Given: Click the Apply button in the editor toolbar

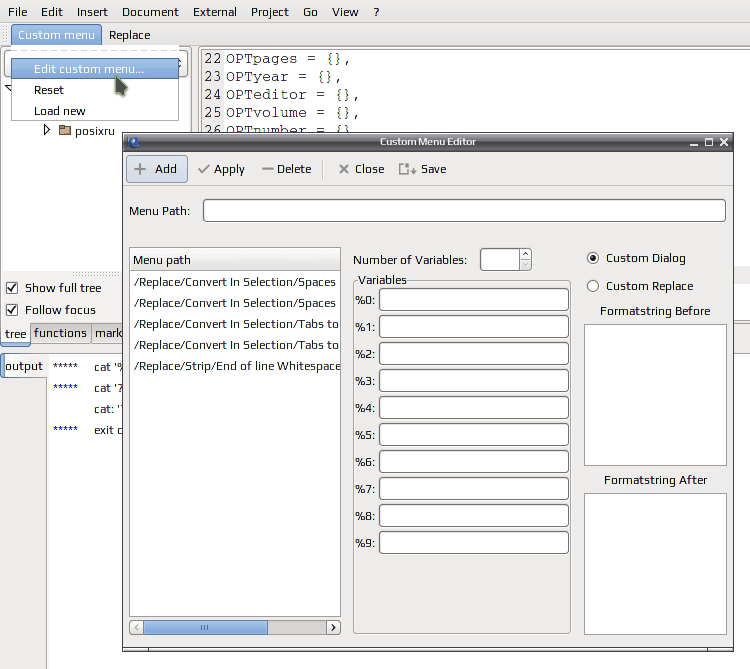Looking at the screenshot, I should click(221, 169).
